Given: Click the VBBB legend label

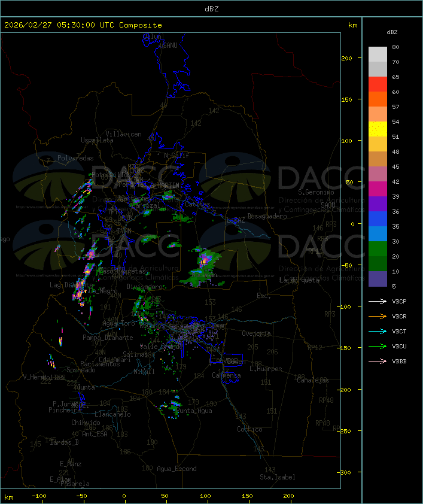Looking at the screenshot, I should coord(399,362).
